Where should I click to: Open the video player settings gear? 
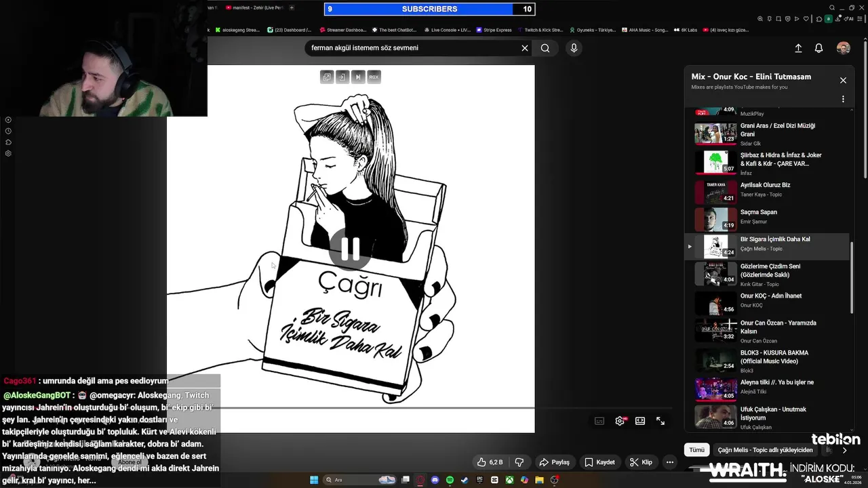click(620, 421)
